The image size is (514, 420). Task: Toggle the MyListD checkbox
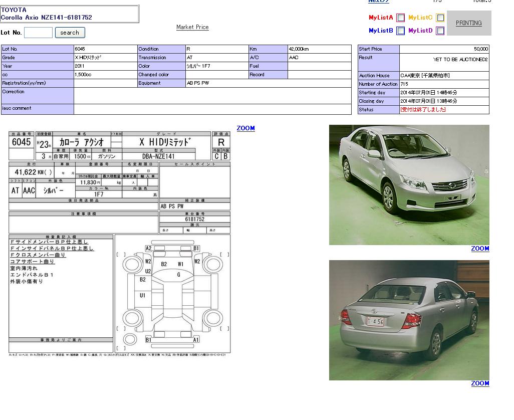click(x=440, y=31)
